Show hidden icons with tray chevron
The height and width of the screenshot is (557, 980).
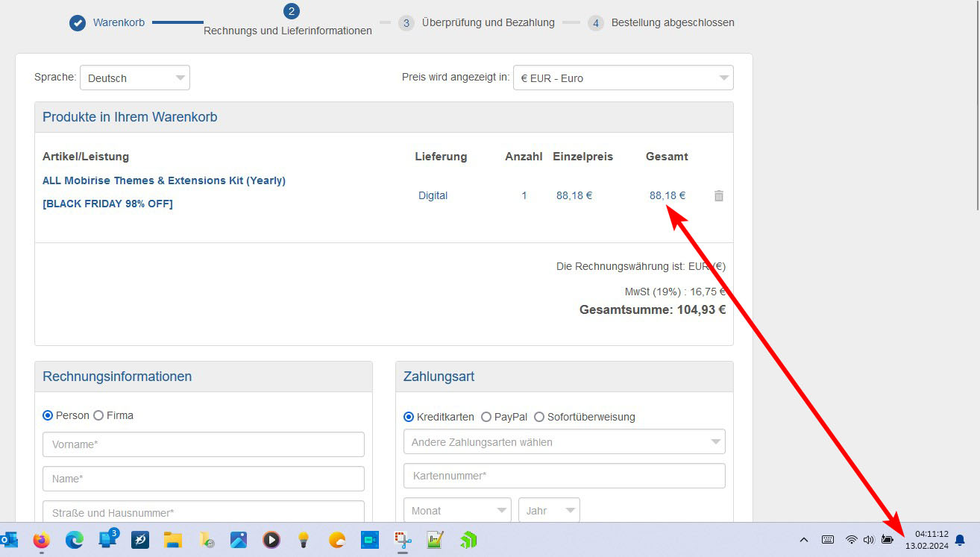click(803, 540)
